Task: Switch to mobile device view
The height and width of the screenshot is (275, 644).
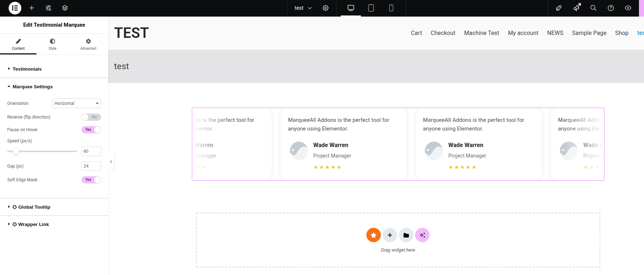Action: click(391, 8)
